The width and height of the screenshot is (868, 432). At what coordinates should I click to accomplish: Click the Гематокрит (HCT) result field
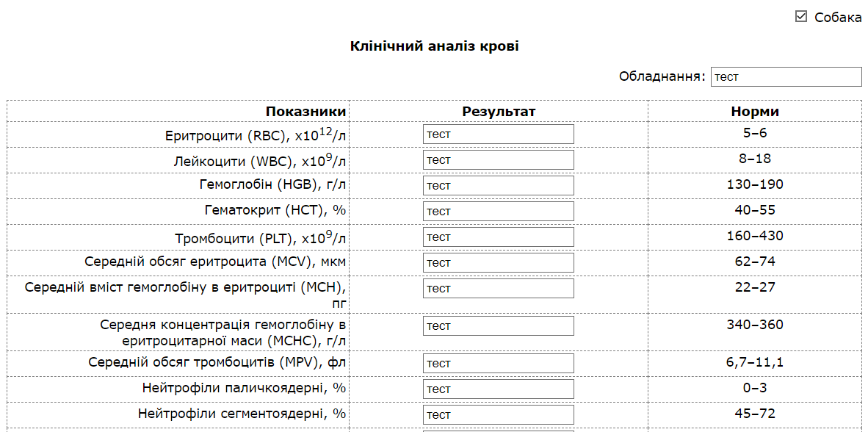click(498, 212)
